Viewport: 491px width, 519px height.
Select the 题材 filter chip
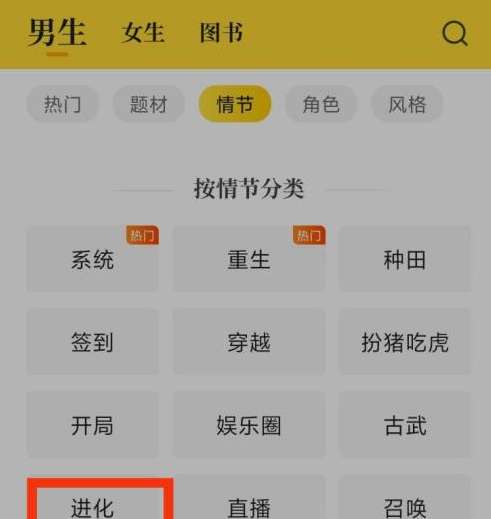(149, 104)
